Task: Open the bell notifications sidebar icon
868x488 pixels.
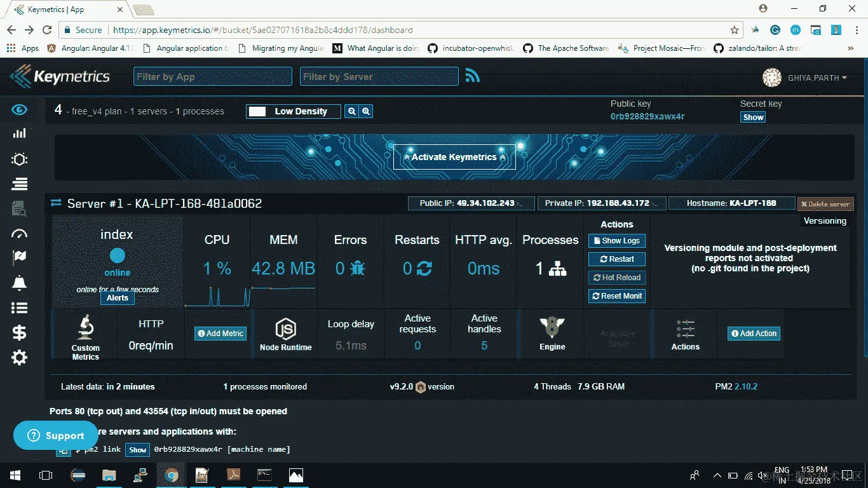Action: [x=20, y=283]
